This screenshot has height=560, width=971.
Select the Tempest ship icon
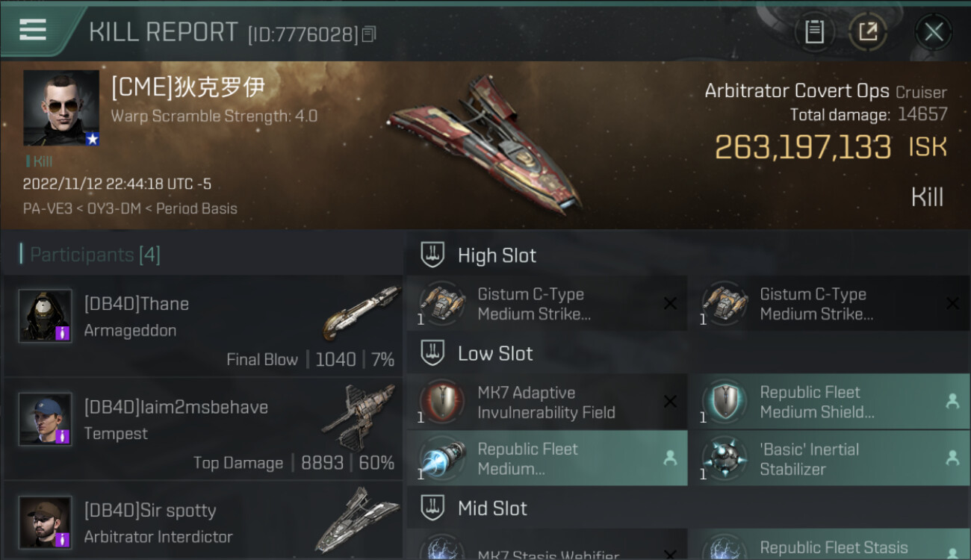359,417
